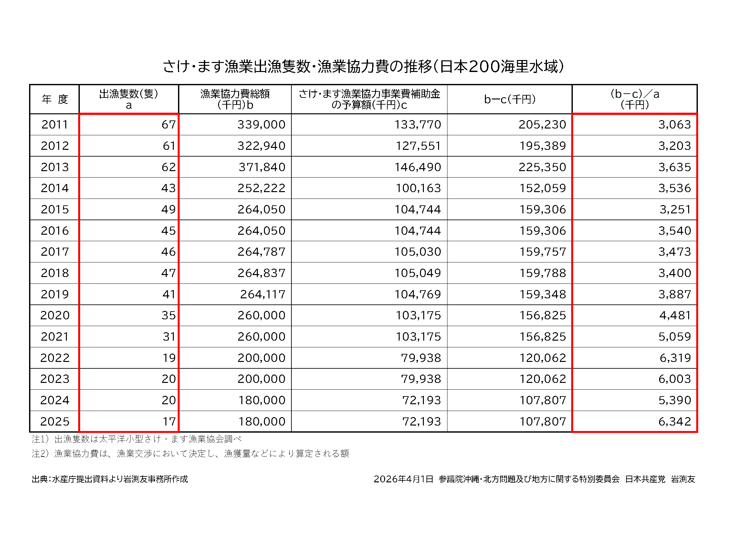Select the vessel count 17 for 2025
756x534 pixels.
pyautogui.click(x=169, y=422)
